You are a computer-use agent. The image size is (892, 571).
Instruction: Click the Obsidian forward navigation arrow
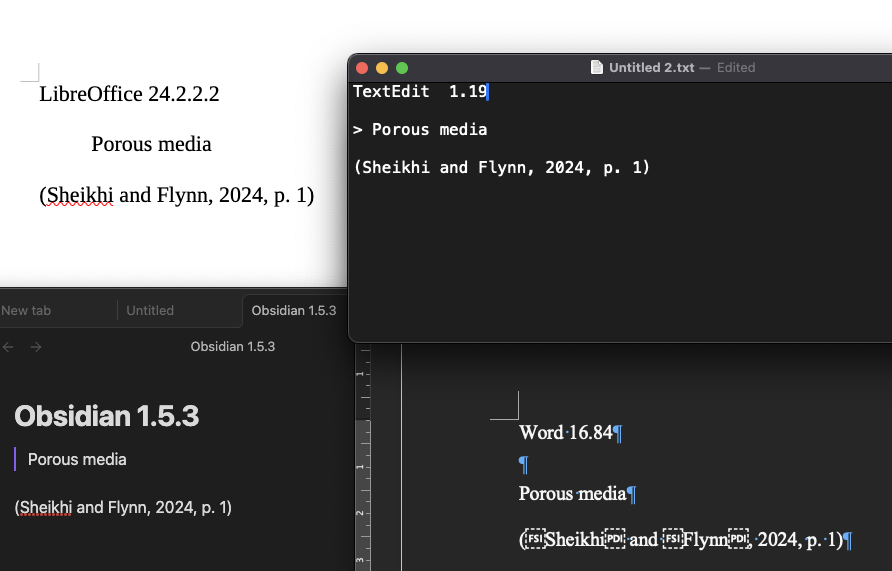(36, 347)
